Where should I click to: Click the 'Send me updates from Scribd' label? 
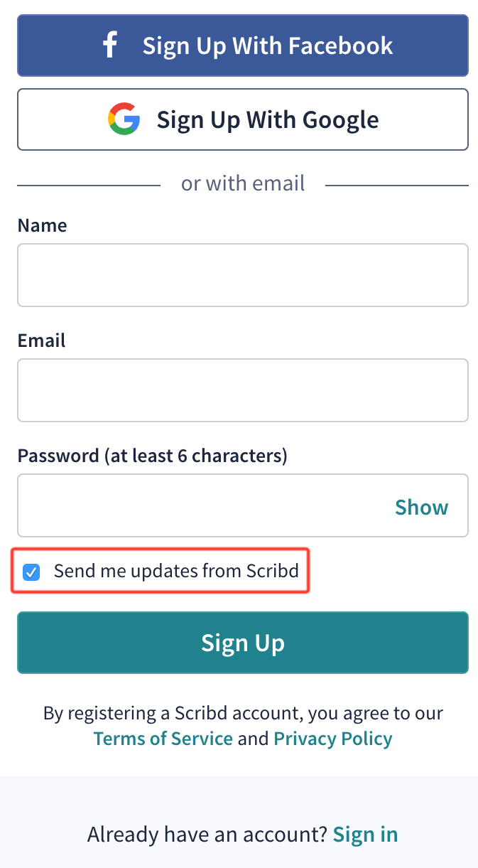click(x=176, y=571)
